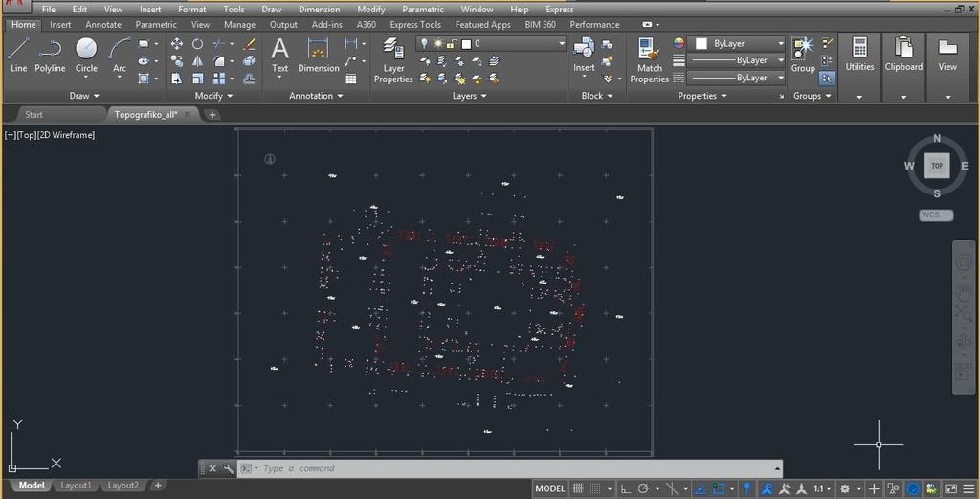
Task: Switch to the Start file tab
Action: [33, 114]
